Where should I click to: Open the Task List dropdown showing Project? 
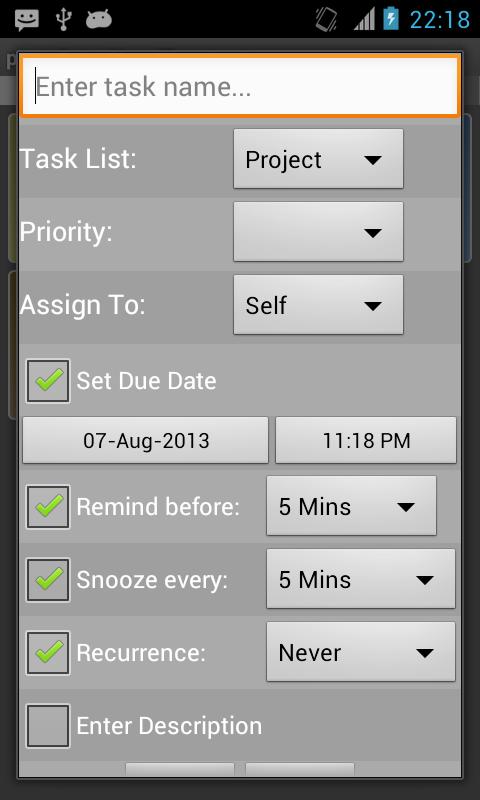(318, 159)
